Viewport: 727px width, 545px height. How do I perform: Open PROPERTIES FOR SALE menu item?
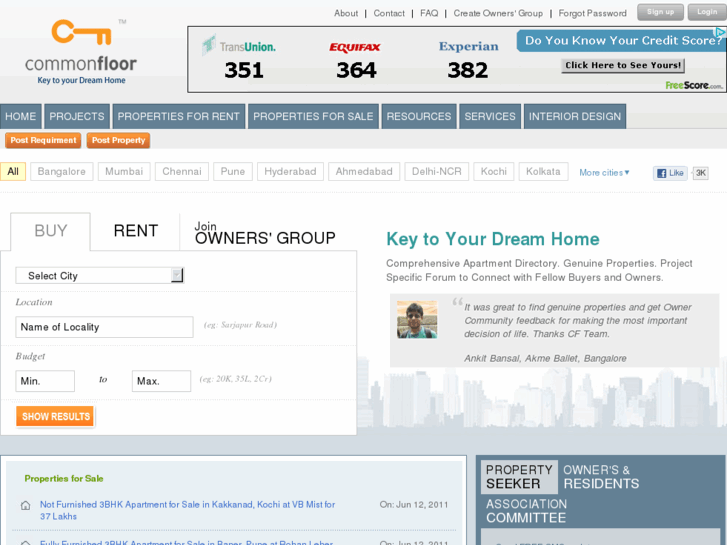tap(313, 116)
